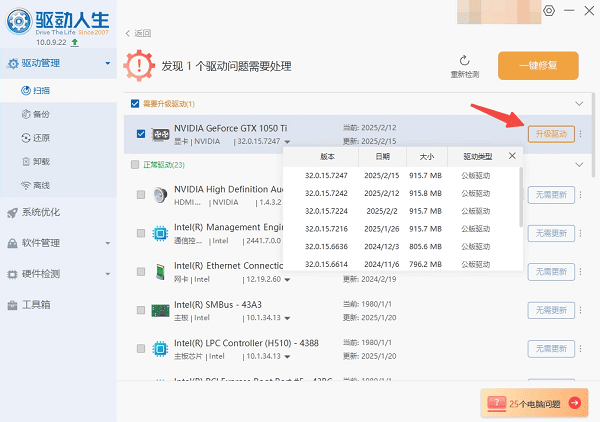Open version dropdown for GTX 1050 Ti driver
Screen dimensions: 600x422
(x=288, y=142)
